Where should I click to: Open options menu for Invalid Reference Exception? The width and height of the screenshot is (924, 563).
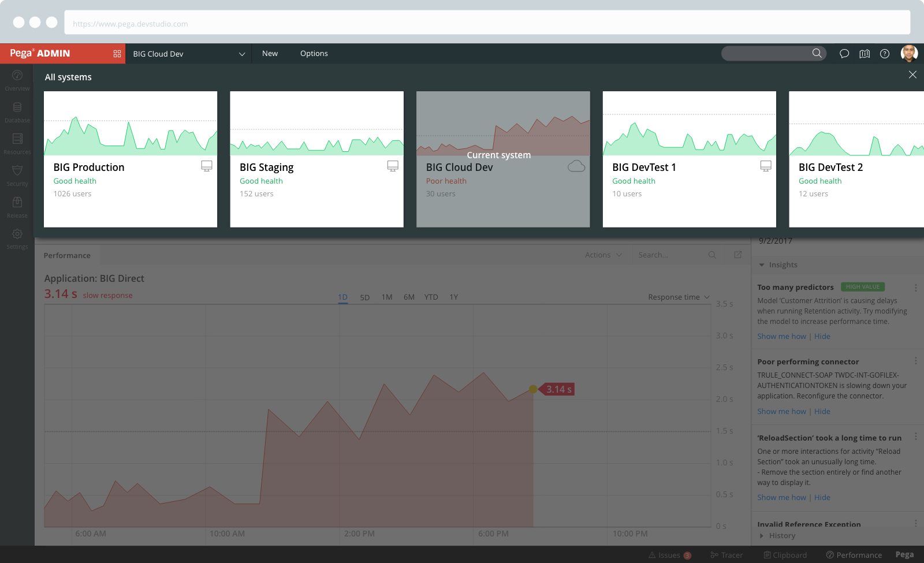[x=916, y=523]
